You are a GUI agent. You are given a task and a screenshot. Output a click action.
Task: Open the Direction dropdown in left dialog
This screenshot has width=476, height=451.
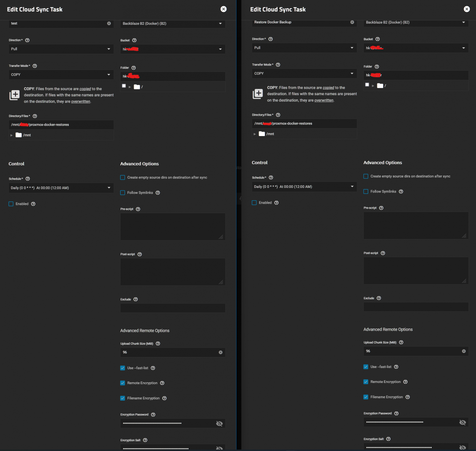pyautogui.click(x=61, y=49)
